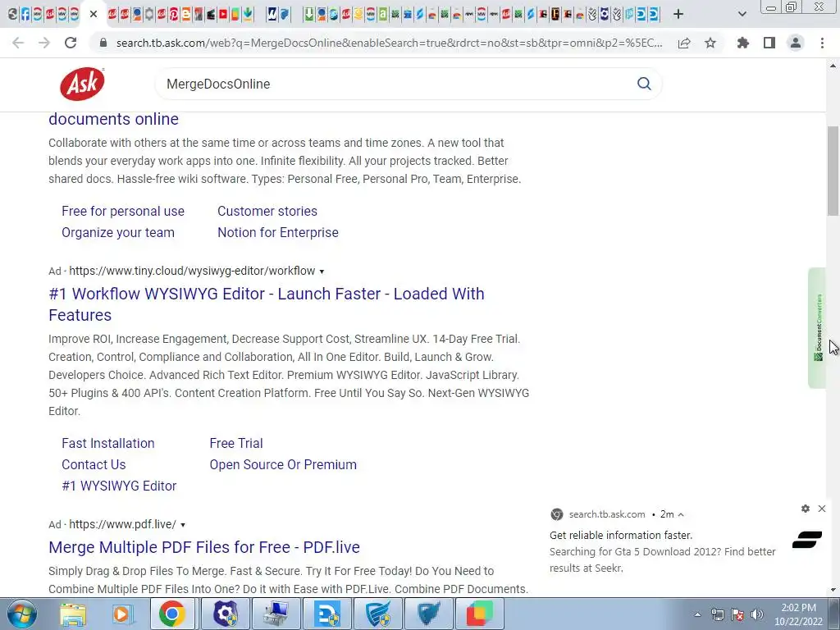The width and height of the screenshot is (840, 630).
Task: Open the multicolor squares taskbar app
Action: pyautogui.click(x=479, y=614)
